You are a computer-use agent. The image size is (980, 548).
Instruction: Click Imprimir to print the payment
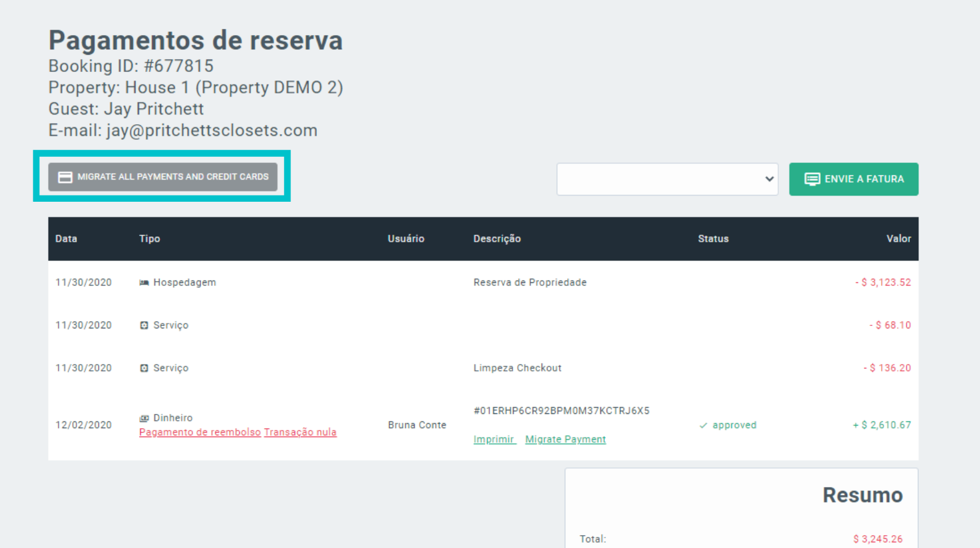tap(494, 440)
